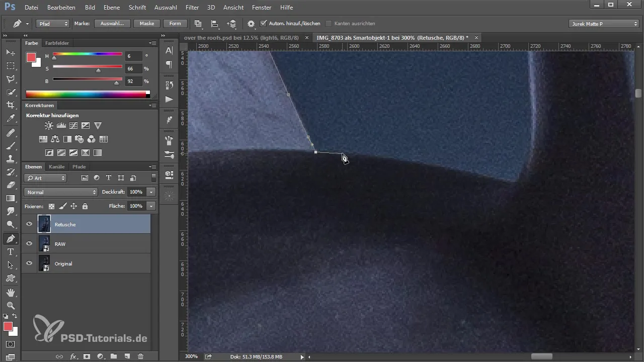The image size is (644, 362).
Task: Click the zoom percentage field 300%
Action: click(192, 356)
